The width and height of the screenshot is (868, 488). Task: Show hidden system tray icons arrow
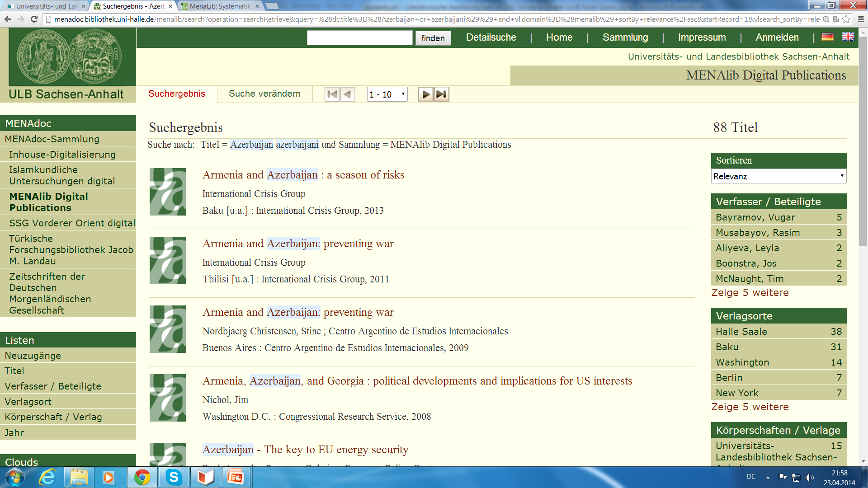(768, 477)
